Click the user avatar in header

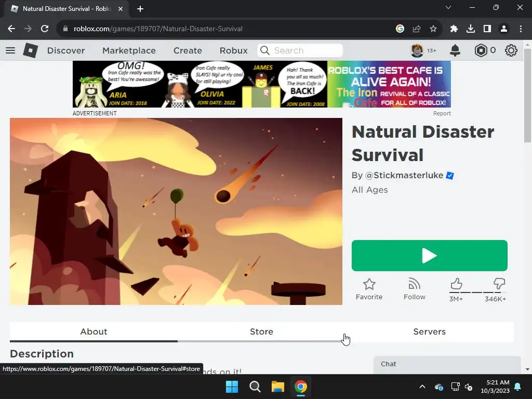tap(417, 50)
